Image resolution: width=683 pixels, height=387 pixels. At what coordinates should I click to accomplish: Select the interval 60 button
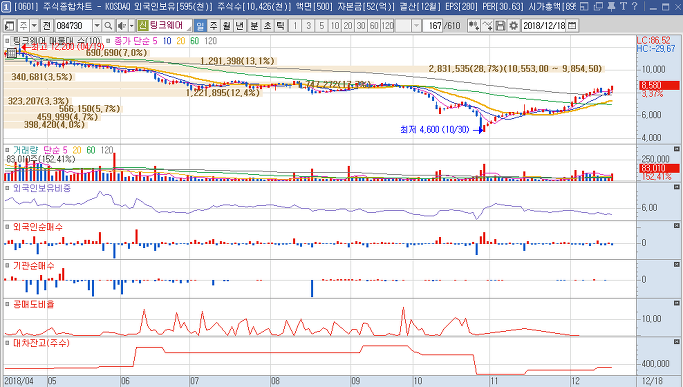[374, 26]
